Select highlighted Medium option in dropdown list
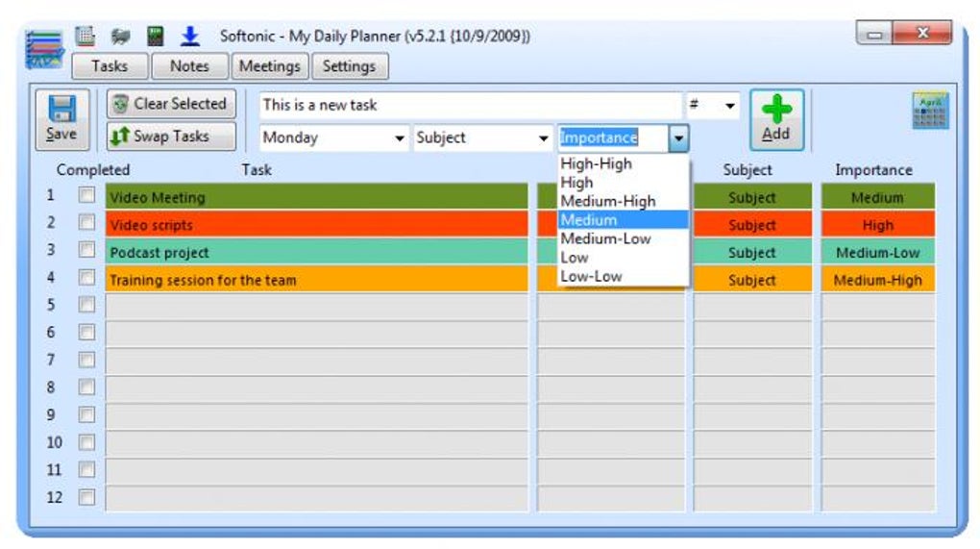 tap(624, 220)
